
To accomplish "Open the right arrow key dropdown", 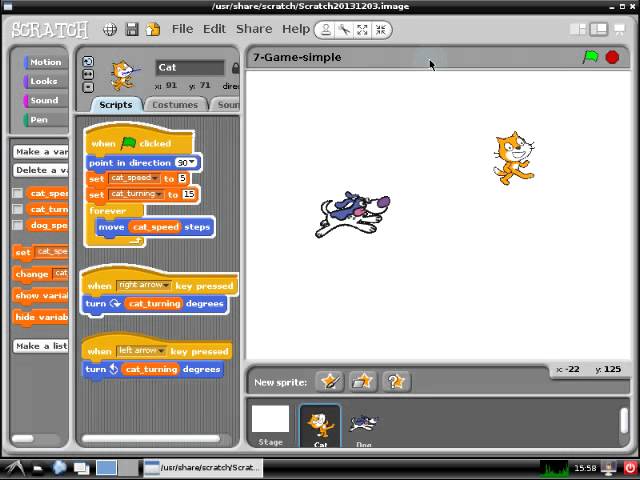I will [166, 285].
